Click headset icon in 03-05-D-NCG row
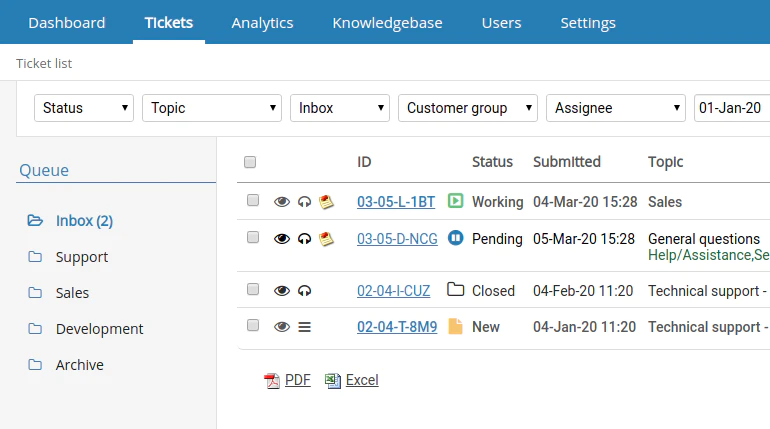This screenshot has width=770, height=429. 304,239
